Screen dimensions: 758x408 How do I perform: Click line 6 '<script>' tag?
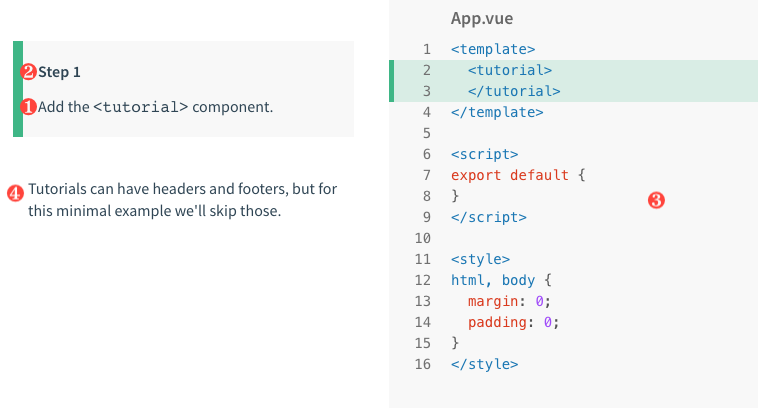point(484,154)
